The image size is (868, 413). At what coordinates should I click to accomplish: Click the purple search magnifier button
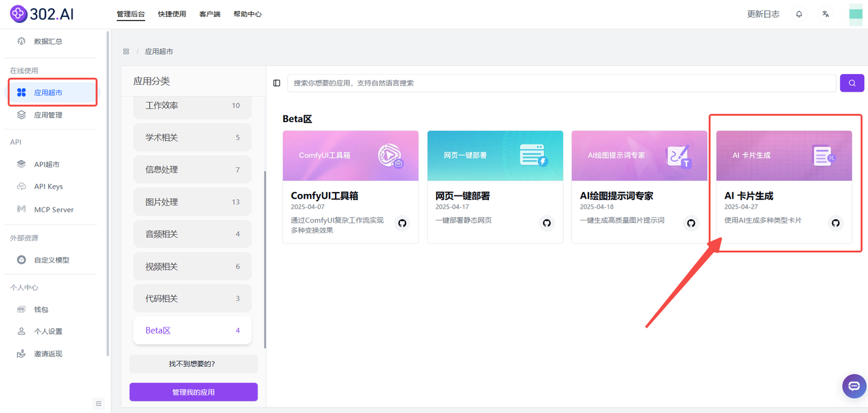click(852, 83)
